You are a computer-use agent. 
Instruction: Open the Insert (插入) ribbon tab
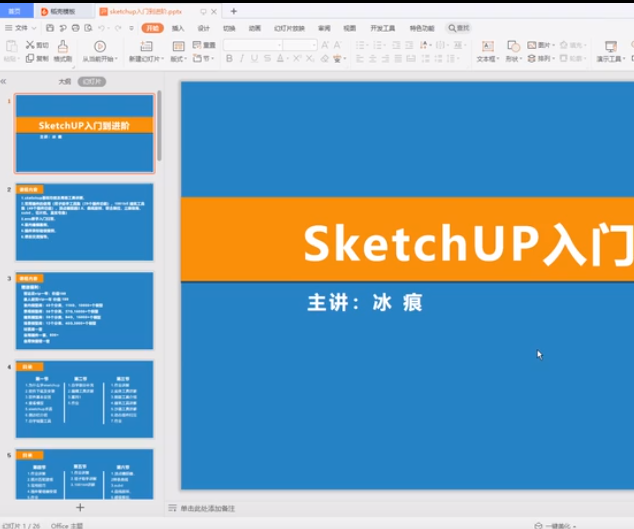pyautogui.click(x=178, y=28)
